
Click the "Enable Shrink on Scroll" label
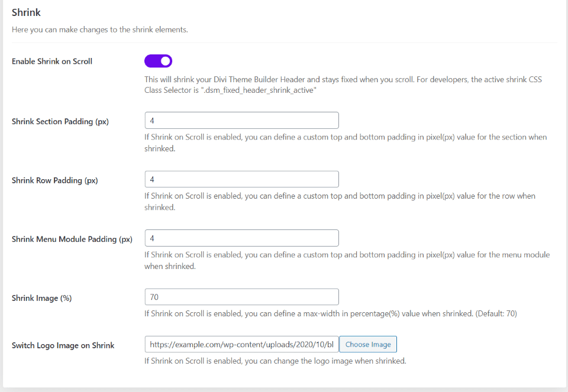tap(52, 61)
